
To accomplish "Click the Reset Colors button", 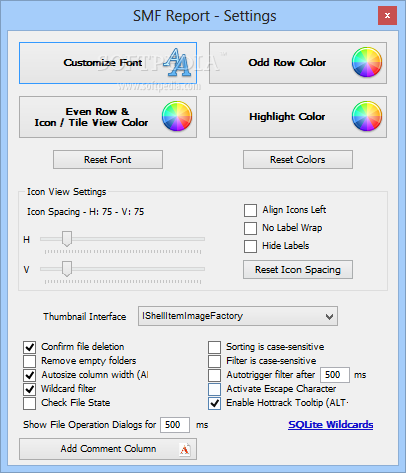I will [x=298, y=159].
